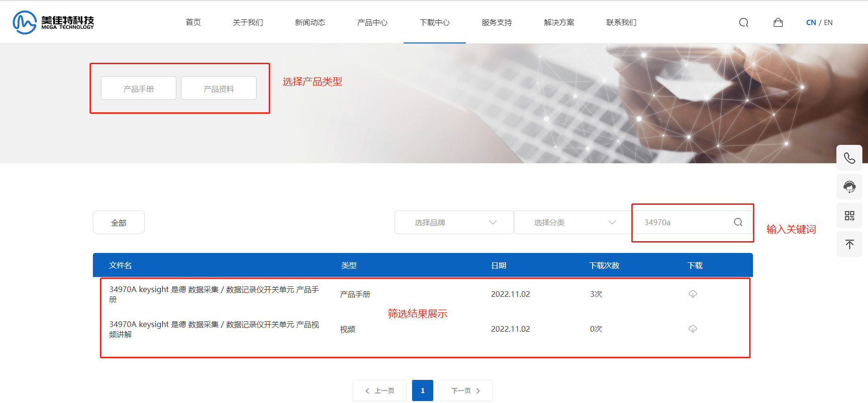Select page 1 in pagination
Screen dimensions: 868x403
422,391
